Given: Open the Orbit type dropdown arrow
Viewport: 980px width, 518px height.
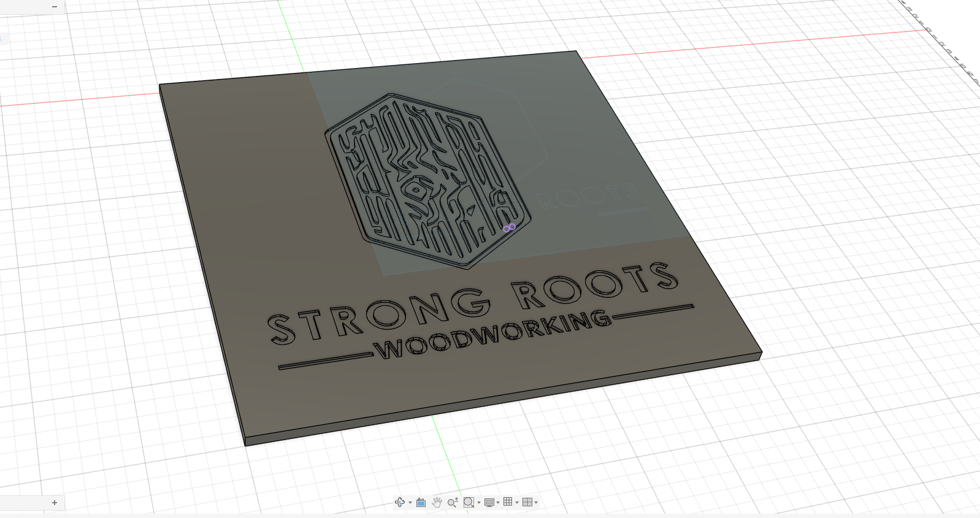Looking at the screenshot, I should [410, 503].
